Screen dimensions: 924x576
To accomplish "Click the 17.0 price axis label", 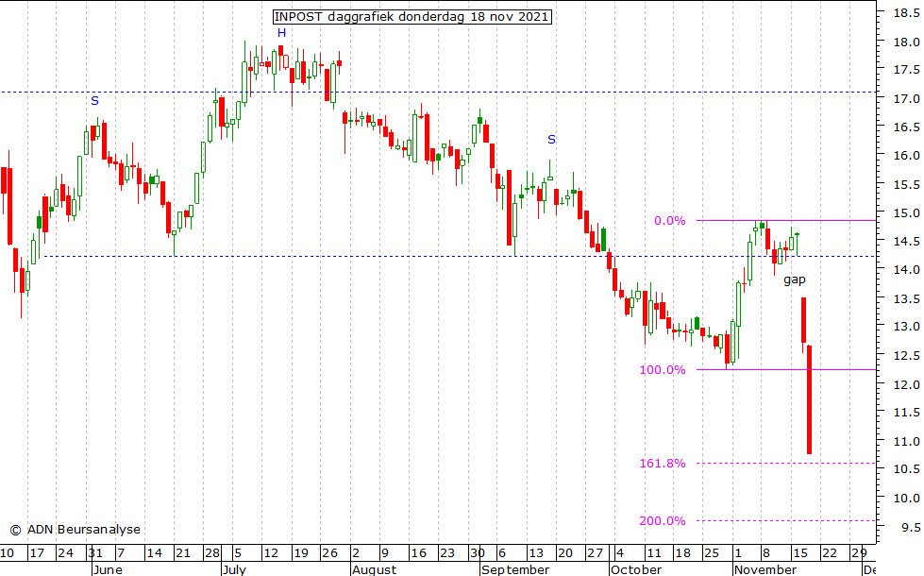I will click(906, 98).
